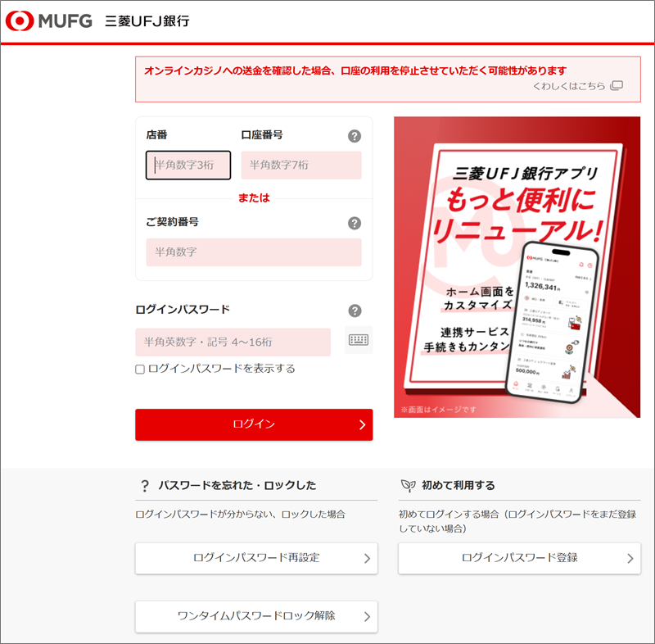Click the red または divider label
Screen dimensions: 655x644
click(x=254, y=198)
